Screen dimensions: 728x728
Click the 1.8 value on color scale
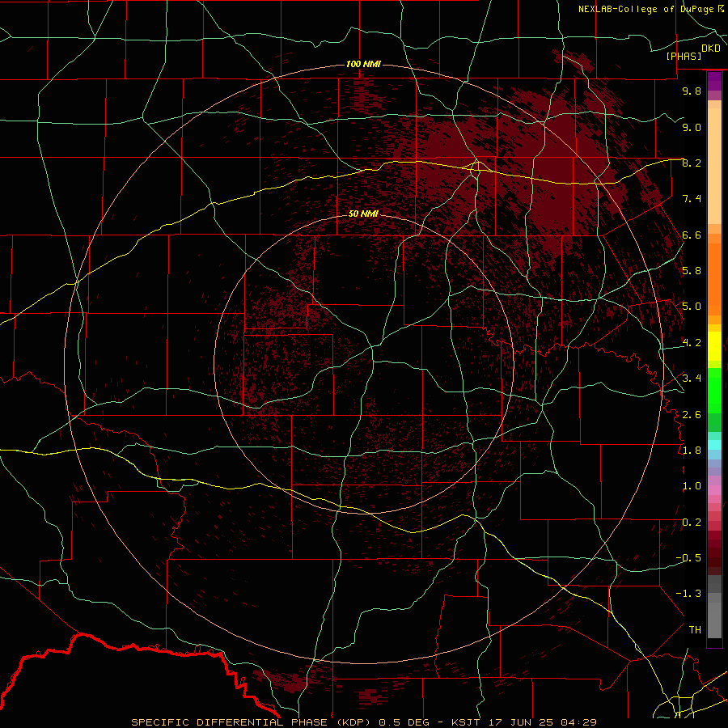692,451
